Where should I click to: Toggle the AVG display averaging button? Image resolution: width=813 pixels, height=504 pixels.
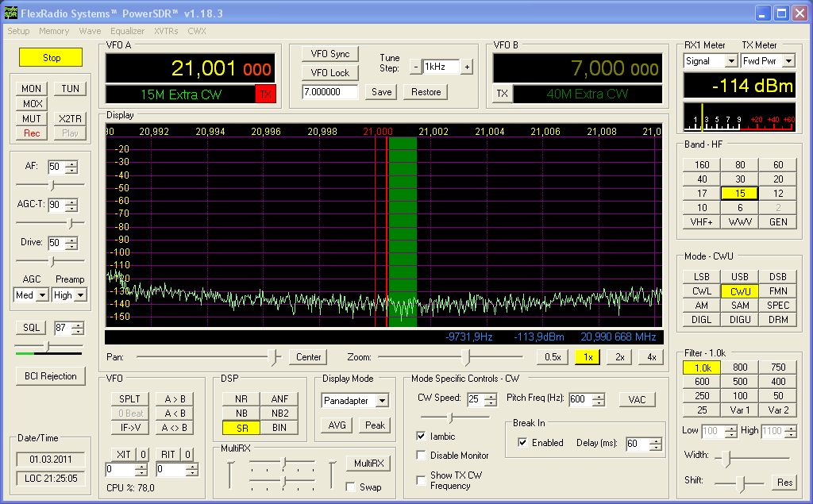pyautogui.click(x=337, y=425)
